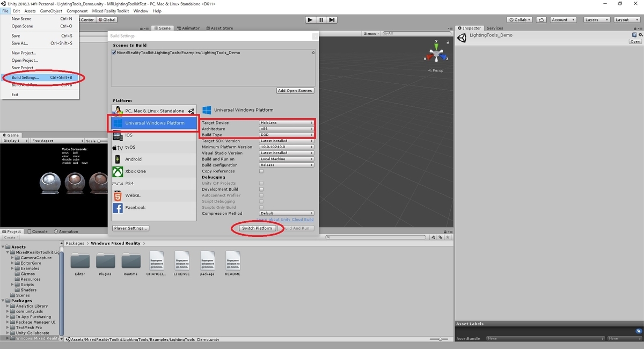Select the CHANGELOG file icon
644x349 pixels.
pos(156,260)
